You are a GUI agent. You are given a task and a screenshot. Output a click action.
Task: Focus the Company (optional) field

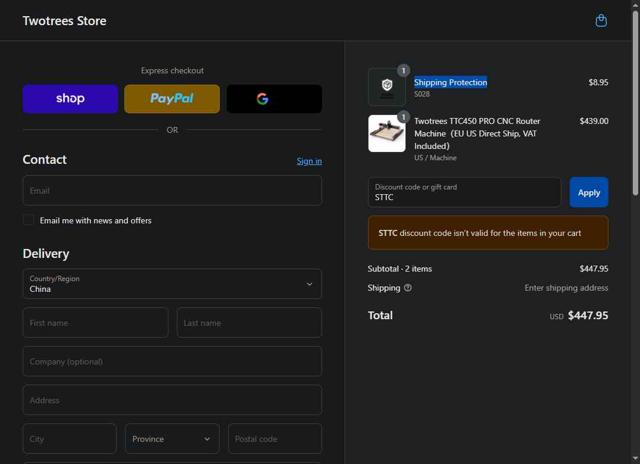point(172,361)
